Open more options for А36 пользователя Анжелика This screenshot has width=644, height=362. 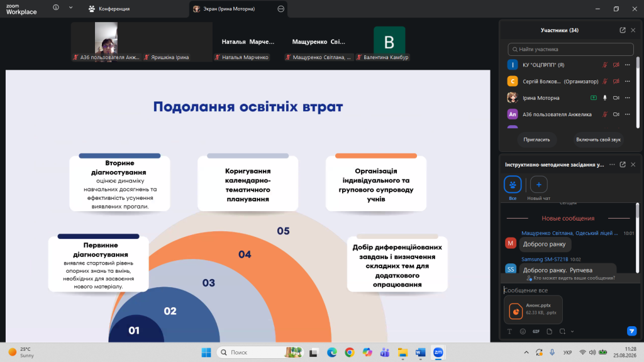tap(627, 114)
